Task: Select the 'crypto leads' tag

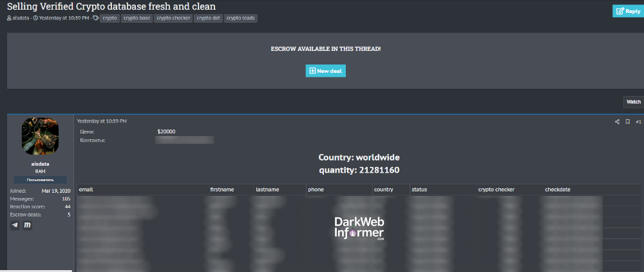Action: tap(241, 18)
